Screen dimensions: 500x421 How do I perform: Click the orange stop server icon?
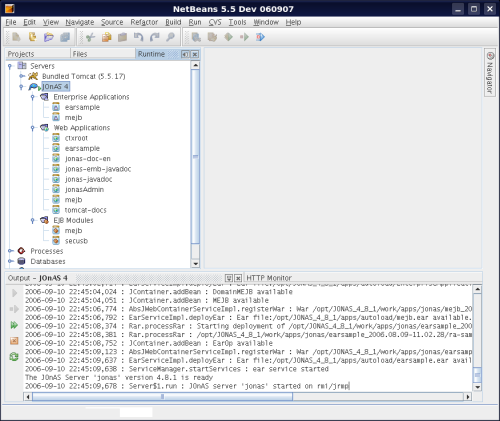(14, 341)
